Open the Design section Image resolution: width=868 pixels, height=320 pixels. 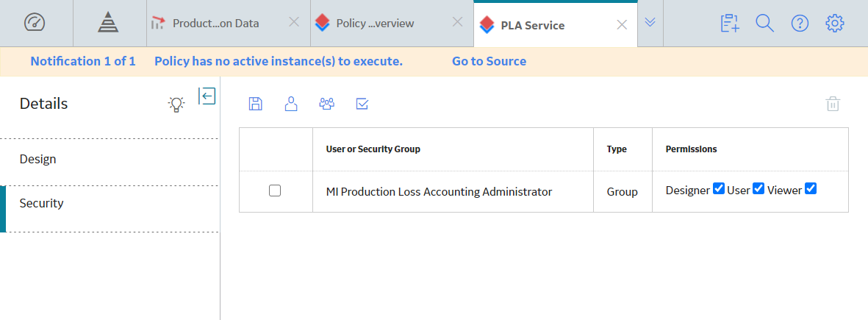[x=110, y=160]
